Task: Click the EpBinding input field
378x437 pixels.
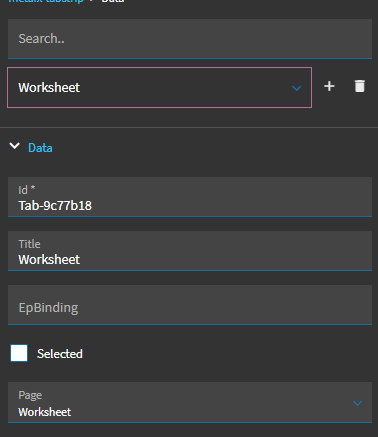Action: pyautogui.click(x=190, y=305)
